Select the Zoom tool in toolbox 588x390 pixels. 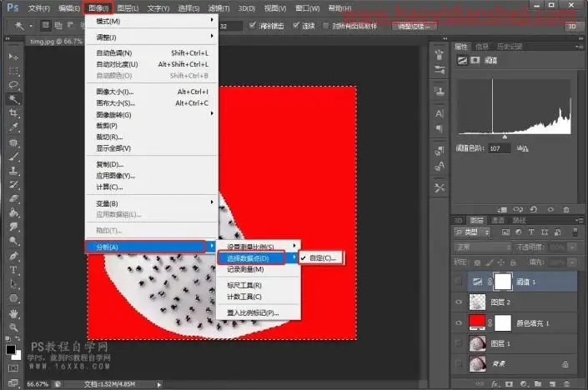click(x=13, y=327)
